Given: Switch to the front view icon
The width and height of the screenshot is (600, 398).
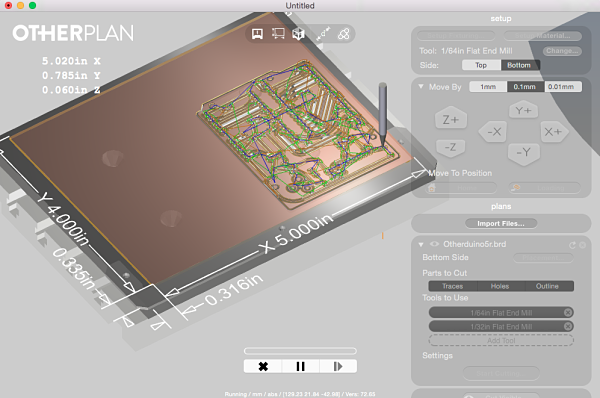Looking at the screenshot, I should [257, 34].
